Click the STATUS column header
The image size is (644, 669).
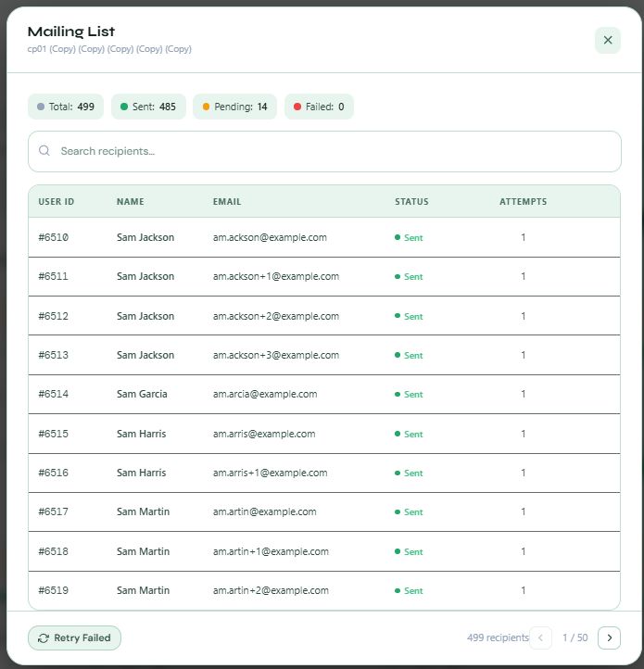tap(411, 201)
